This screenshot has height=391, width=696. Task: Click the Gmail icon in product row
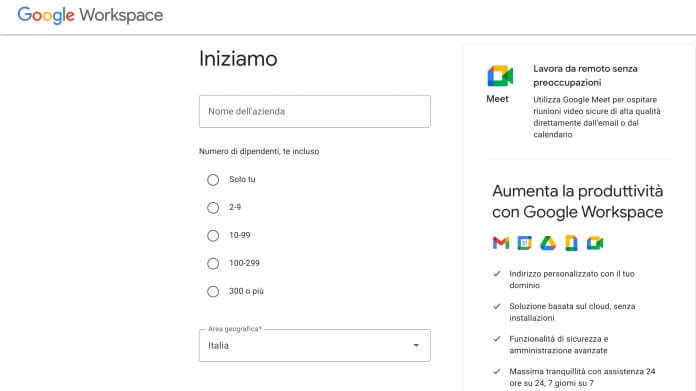[501, 243]
